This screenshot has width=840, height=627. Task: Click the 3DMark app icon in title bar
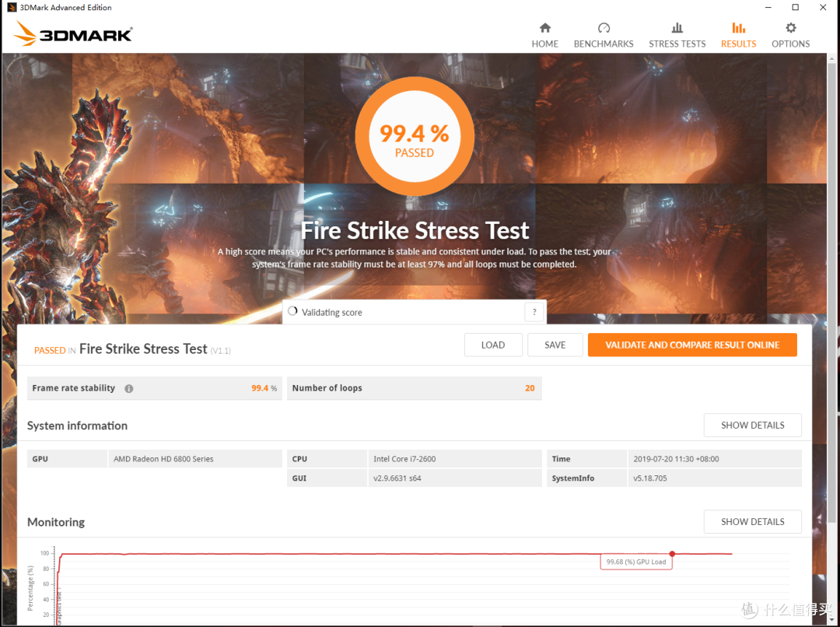12,8
